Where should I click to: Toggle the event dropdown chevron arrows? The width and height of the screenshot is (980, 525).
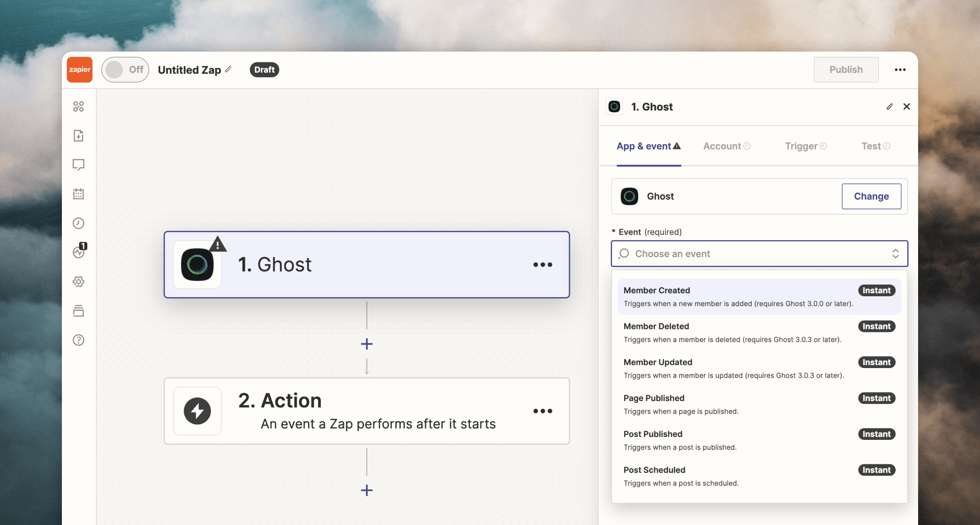point(895,254)
